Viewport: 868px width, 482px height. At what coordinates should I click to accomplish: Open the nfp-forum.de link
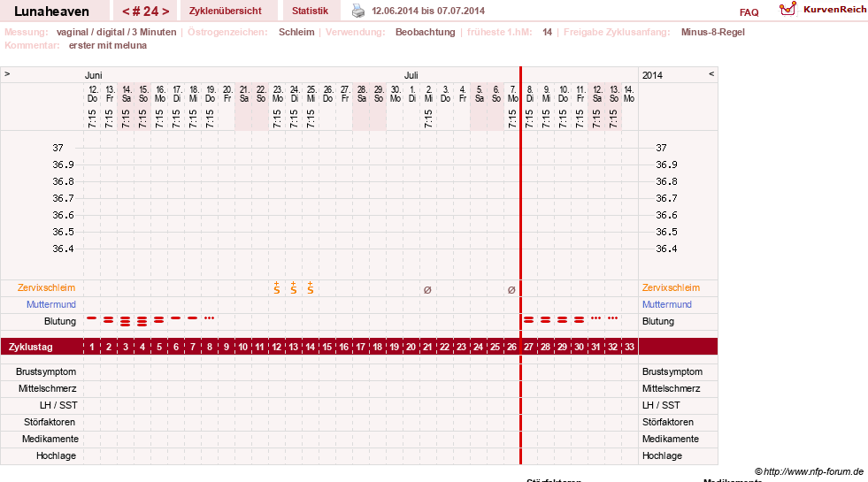coord(809,471)
